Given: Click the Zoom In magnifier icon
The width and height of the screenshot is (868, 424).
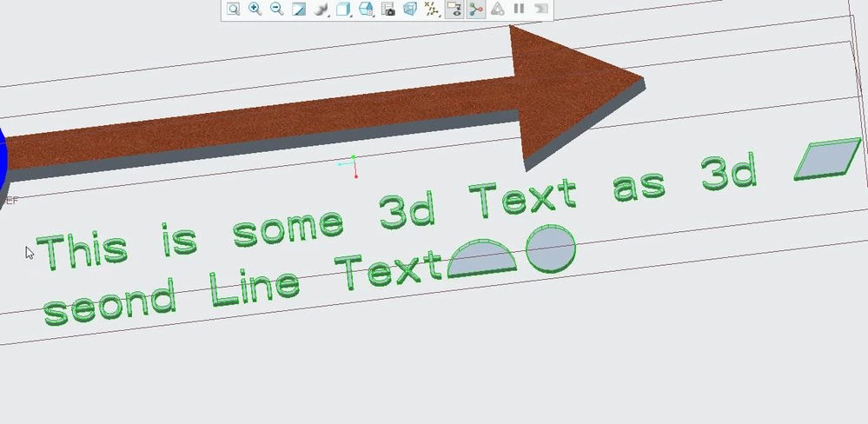Looking at the screenshot, I should (x=255, y=9).
